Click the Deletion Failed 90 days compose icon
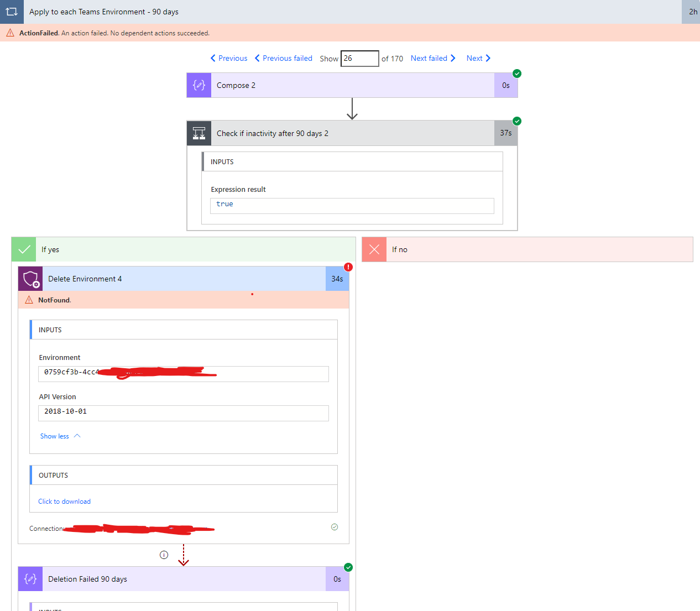 (30, 578)
